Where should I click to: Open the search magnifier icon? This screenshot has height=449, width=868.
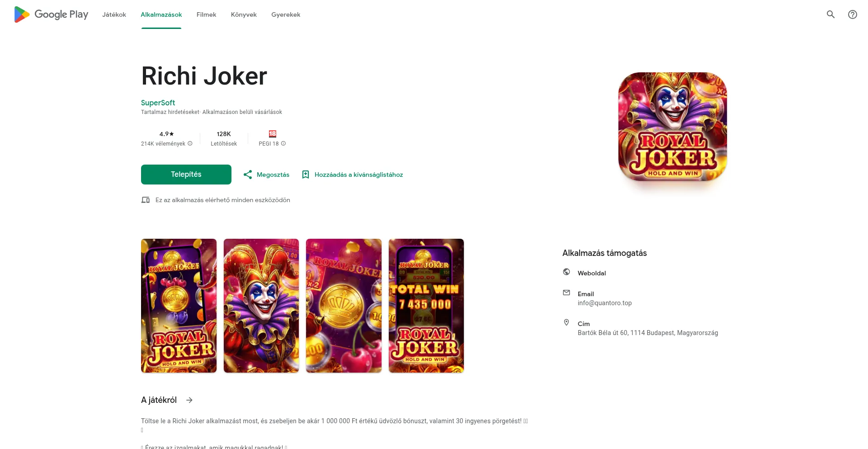coord(830,14)
